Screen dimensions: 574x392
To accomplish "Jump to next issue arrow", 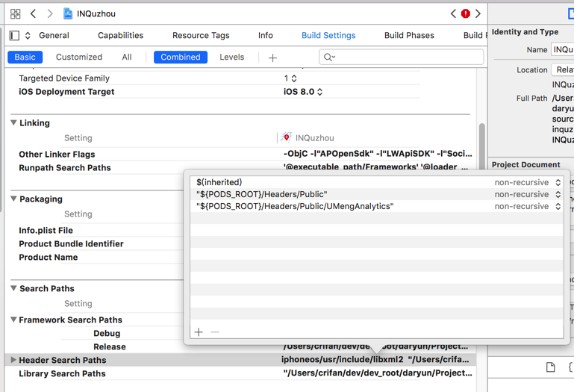I will 478,14.
